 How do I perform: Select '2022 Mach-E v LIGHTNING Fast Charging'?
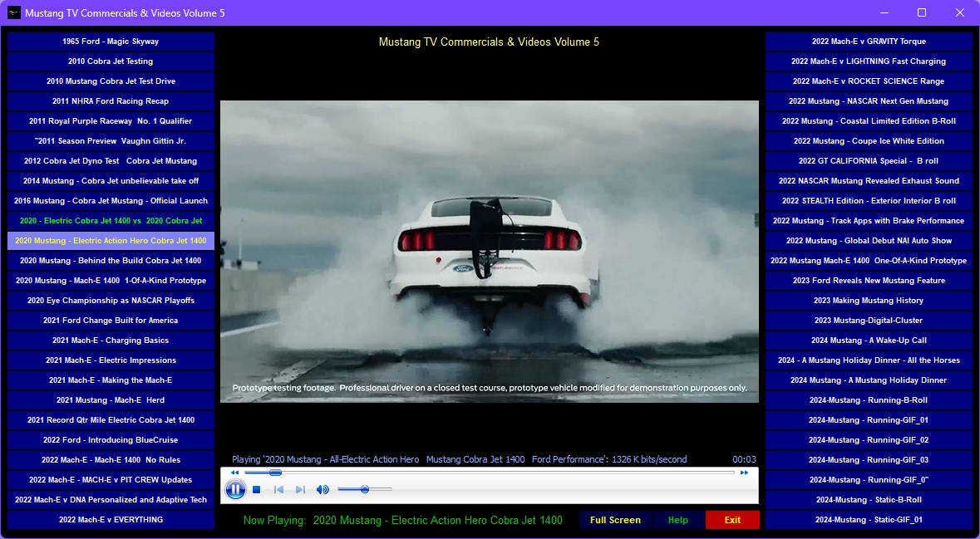pos(869,61)
